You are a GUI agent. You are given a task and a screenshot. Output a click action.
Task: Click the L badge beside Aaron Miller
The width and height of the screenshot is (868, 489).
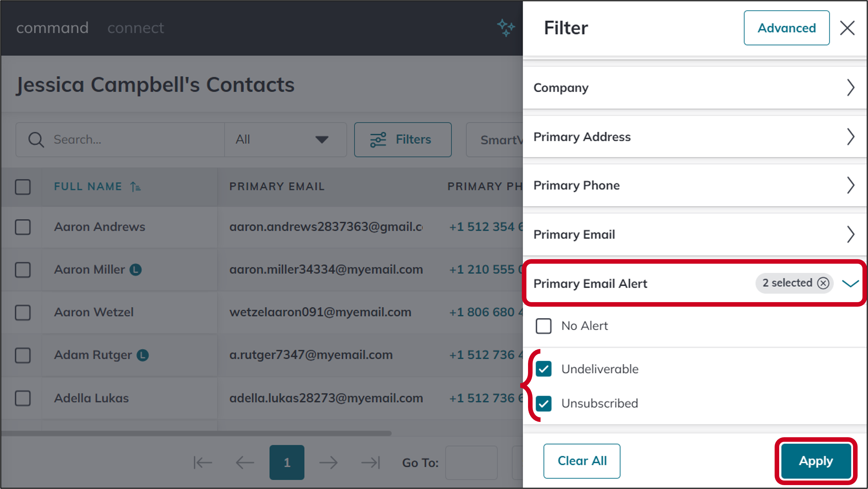pyautogui.click(x=136, y=270)
